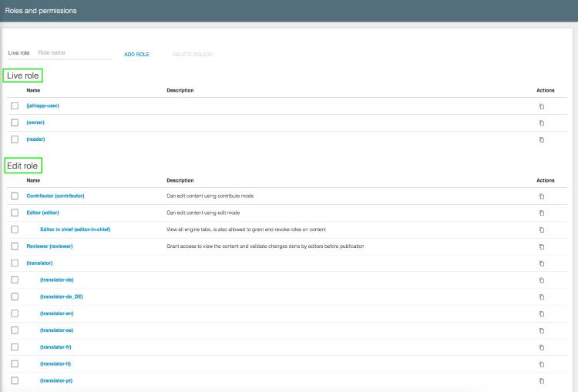This screenshot has height=392, width=578.
Task: Check the (translator-es) checkbox
Action: coord(15,330)
